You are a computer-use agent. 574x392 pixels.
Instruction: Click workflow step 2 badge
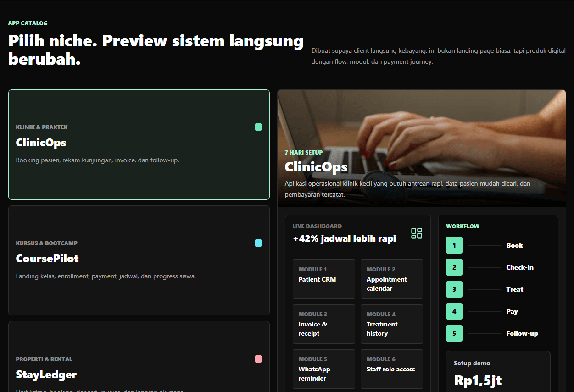click(454, 267)
